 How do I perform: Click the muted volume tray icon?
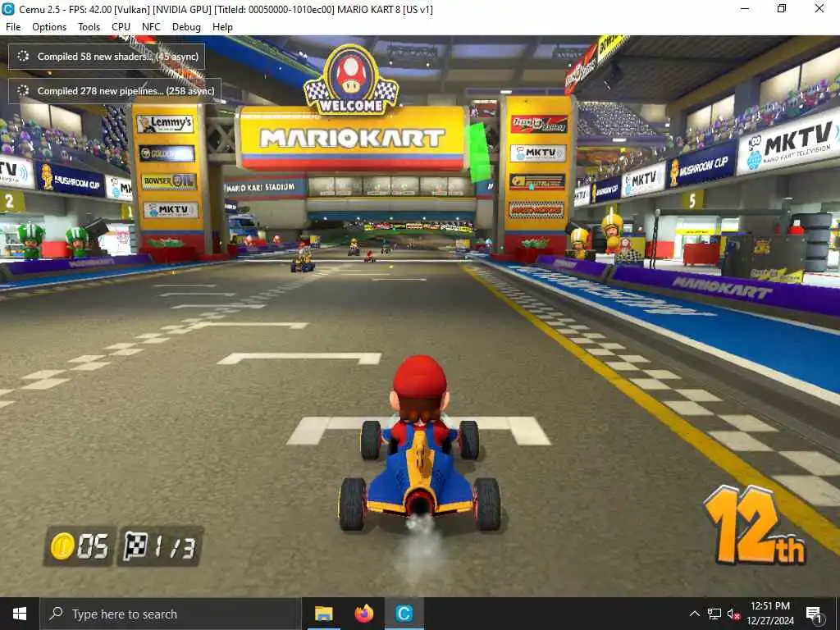coord(733,614)
